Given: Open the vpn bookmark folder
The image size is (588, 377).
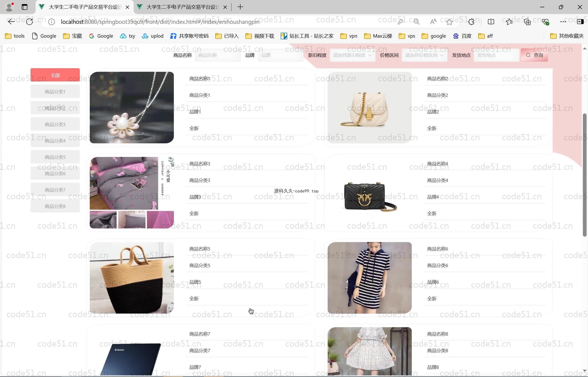Looking at the screenshot, I should tap(349, 36).
